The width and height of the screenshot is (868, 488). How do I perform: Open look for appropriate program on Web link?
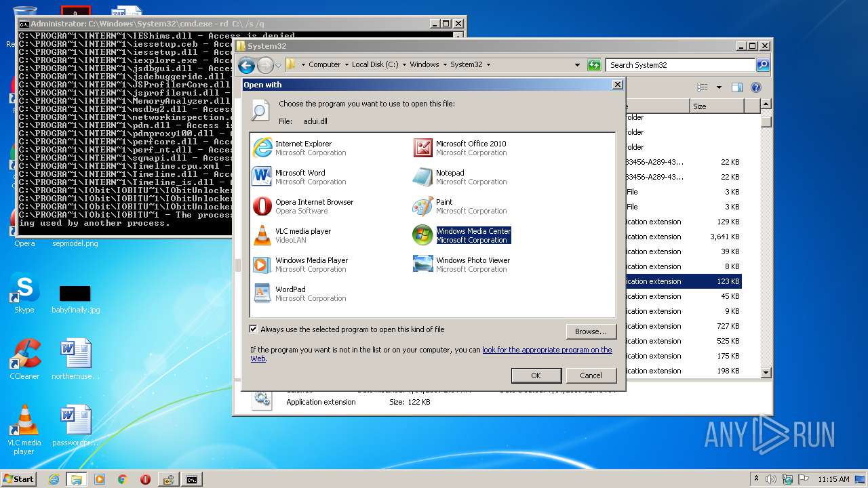pyautogui.click(x=547, y=350)
